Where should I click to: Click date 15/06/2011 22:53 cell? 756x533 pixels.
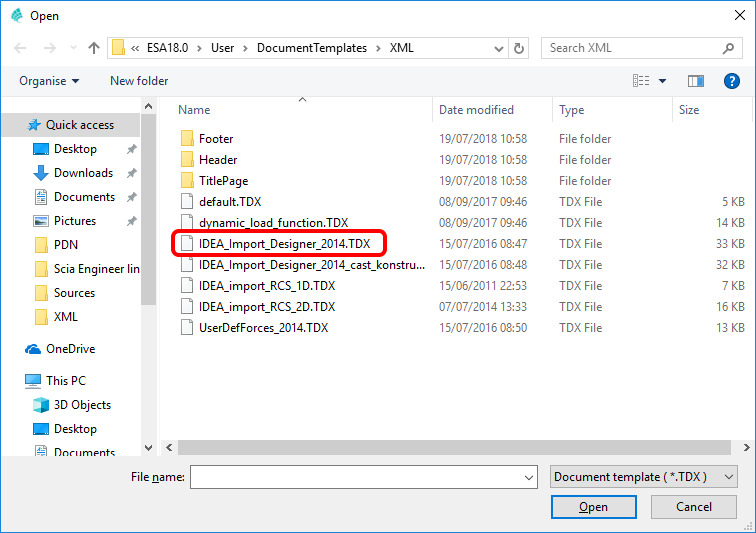tap(483, 286)
